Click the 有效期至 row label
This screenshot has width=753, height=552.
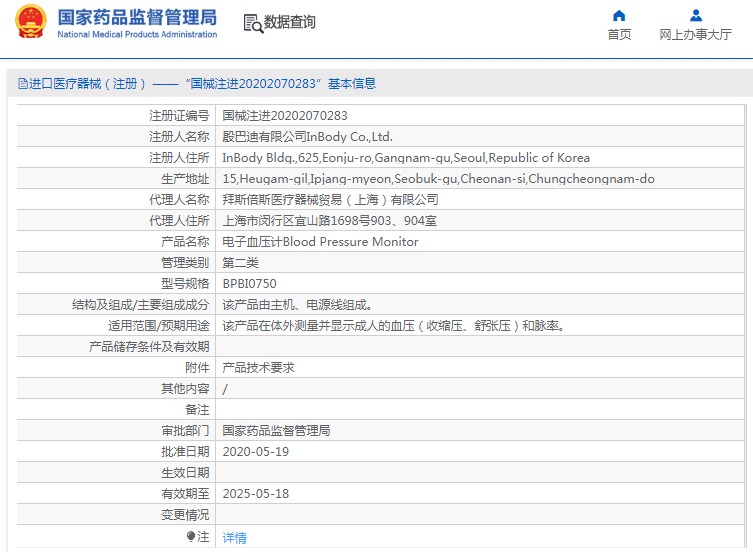185,494
